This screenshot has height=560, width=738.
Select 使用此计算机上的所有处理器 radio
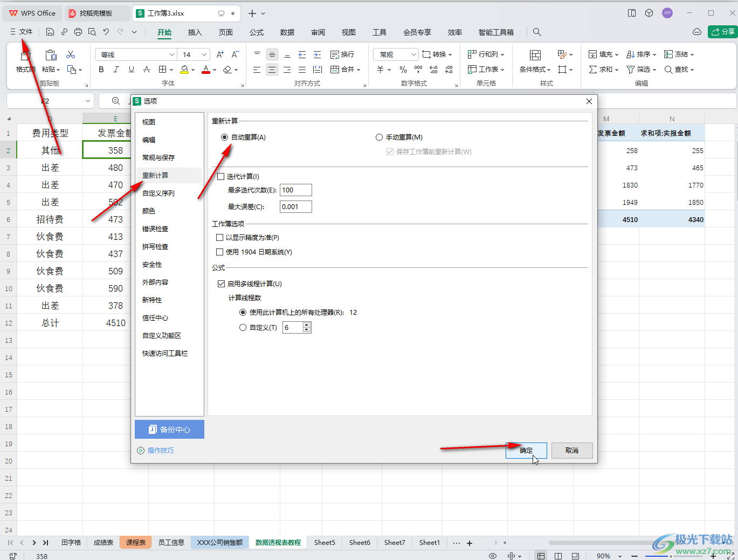[243, 312]
